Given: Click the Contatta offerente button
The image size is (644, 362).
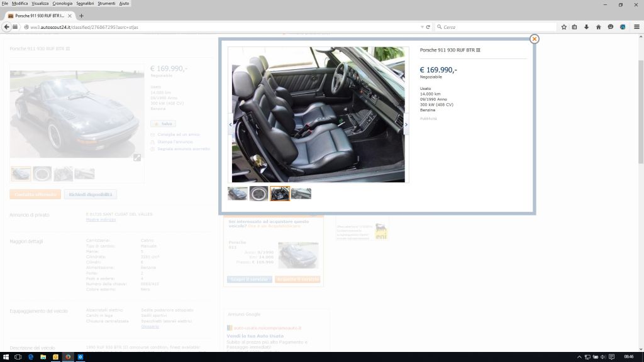Looking at the screenshot, I should coord(35,194).
